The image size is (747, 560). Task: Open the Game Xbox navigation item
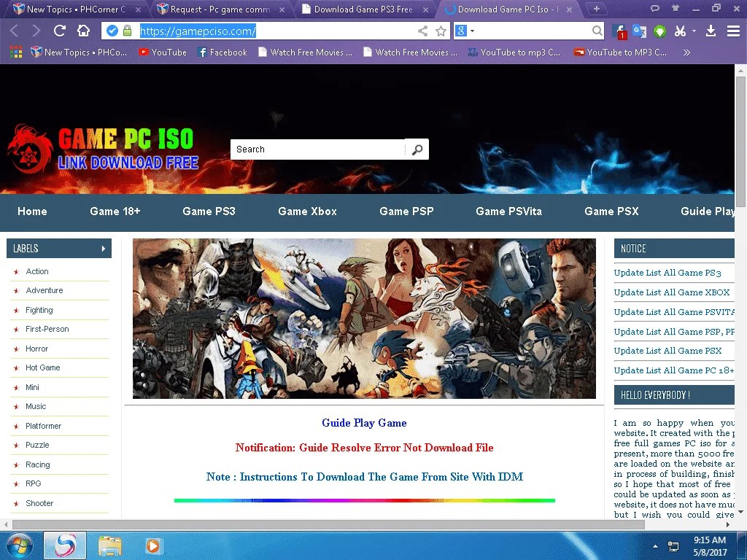pyautogui.click(x=307, y=211)
